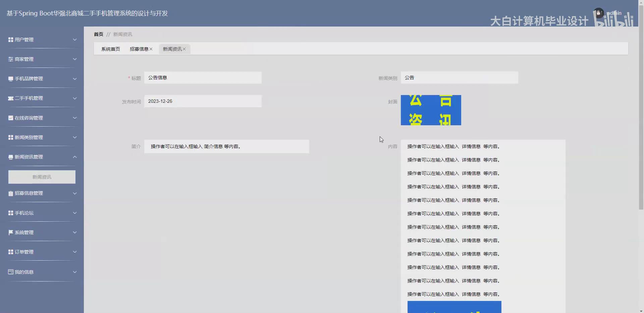This screenshot has height=313, width=644.
Task: Expand 新闻类别管理 via its chevron
Action: [x=75, y=137]
